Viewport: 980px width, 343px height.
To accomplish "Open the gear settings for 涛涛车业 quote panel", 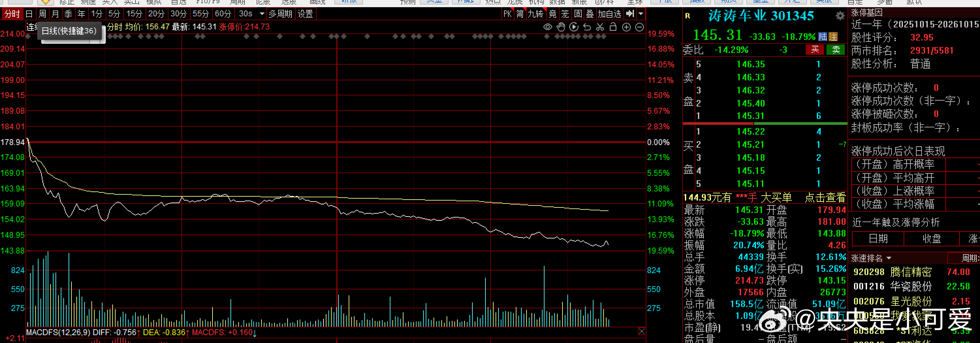I will pos(840,16).
